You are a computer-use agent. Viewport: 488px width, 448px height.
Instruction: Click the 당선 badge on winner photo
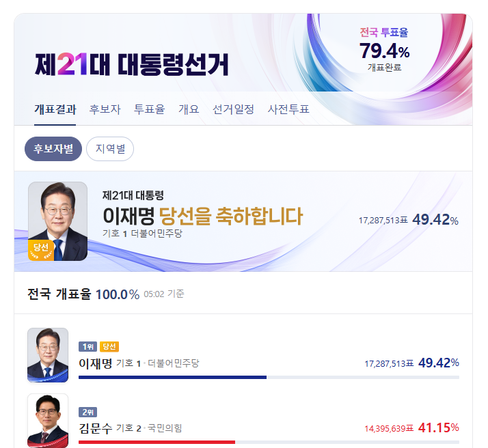[x=41, y=249]
